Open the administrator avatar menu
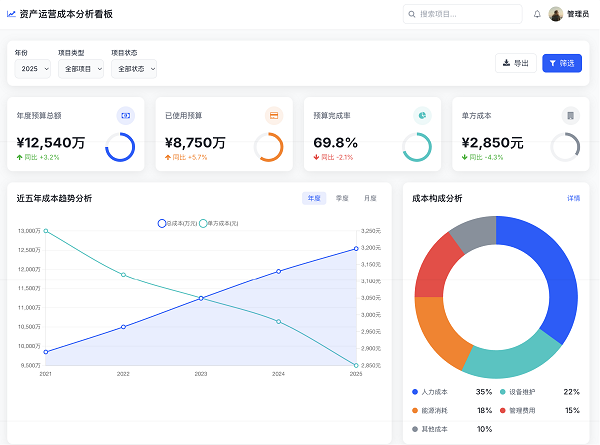The width and height of the screenshot is (600, 445). [x=556, y=14]
